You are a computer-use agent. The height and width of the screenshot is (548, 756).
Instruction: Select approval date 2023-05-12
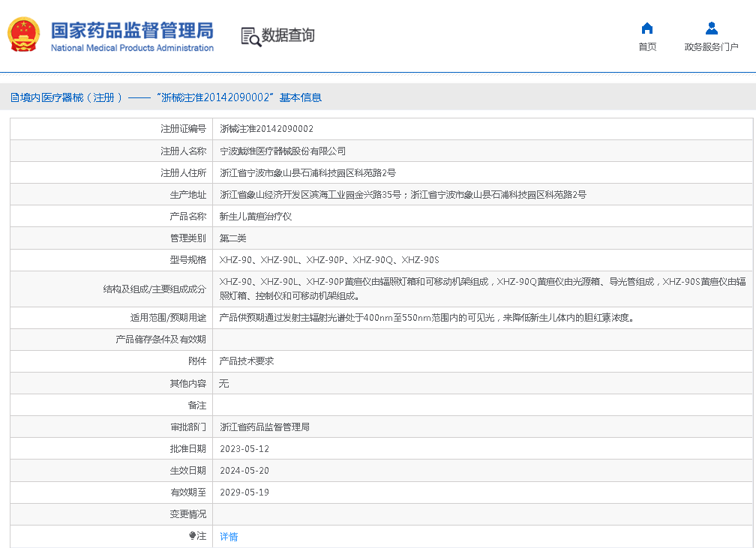pos(244,449)
